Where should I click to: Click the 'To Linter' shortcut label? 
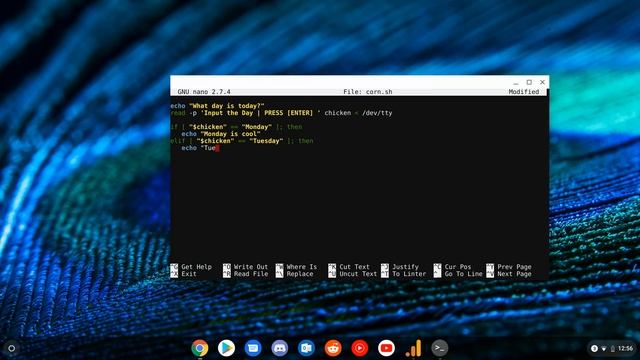[x=409, y=274]
